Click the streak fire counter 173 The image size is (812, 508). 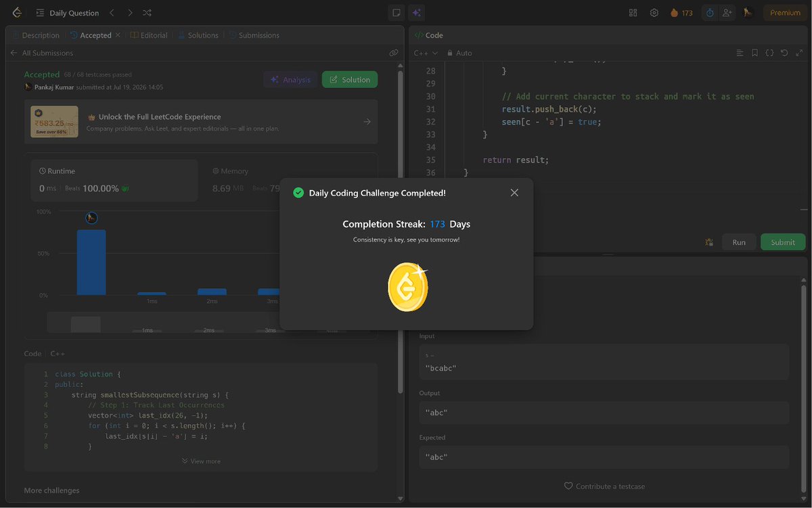click(x=681, y=13)
